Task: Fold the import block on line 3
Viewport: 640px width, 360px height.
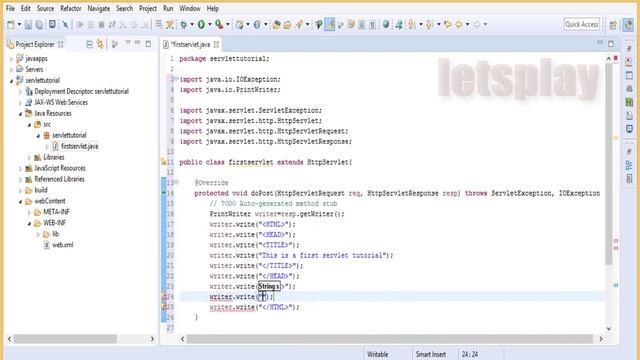Action: pyautogui.click(x=176, y=79)
